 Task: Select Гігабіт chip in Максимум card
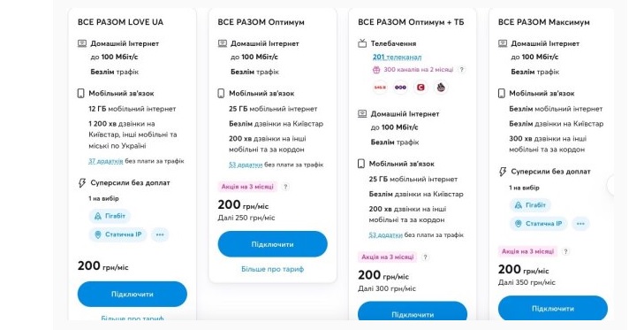530,205
